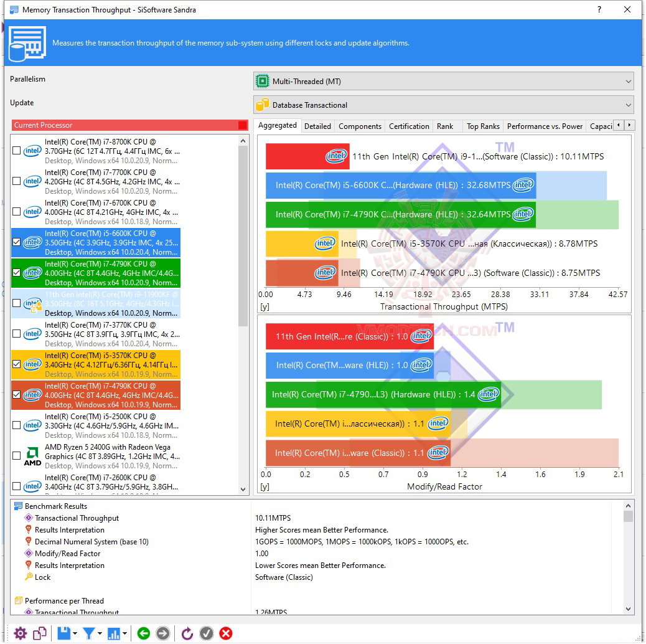Click the AMD logo for Ryzen 5 2400G

coord(32,457)
